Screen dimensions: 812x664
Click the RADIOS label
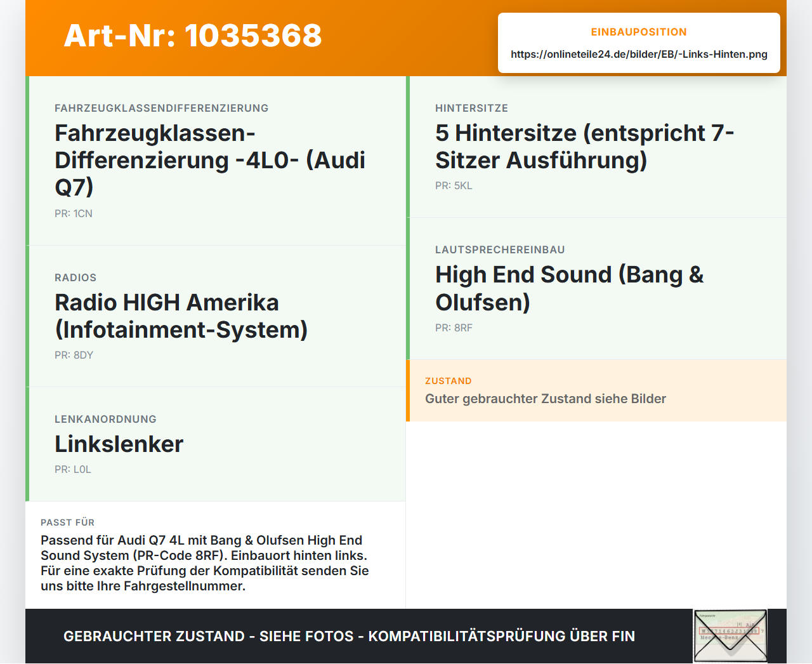(75, 277)
